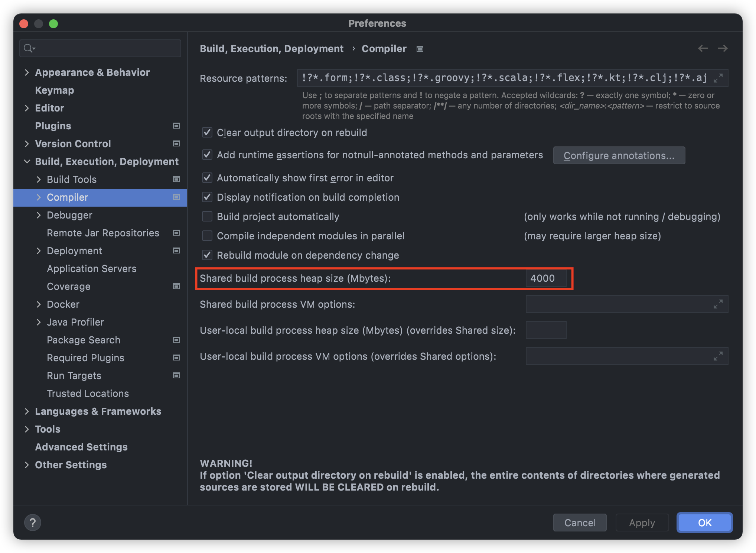Toggle Display notification on build completion
The image size is (756, 553).
[207, 197]
